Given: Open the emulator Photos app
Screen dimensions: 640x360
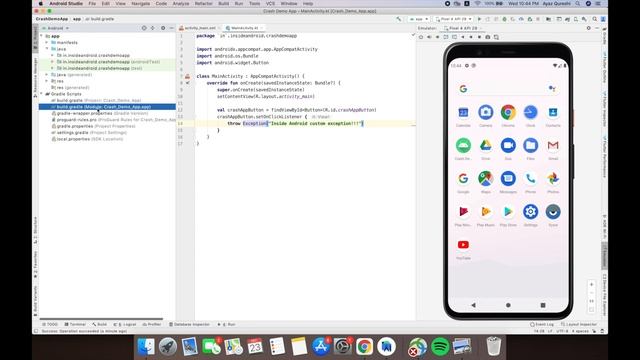Looking at the screenshot, I should [x=553, y=178].
